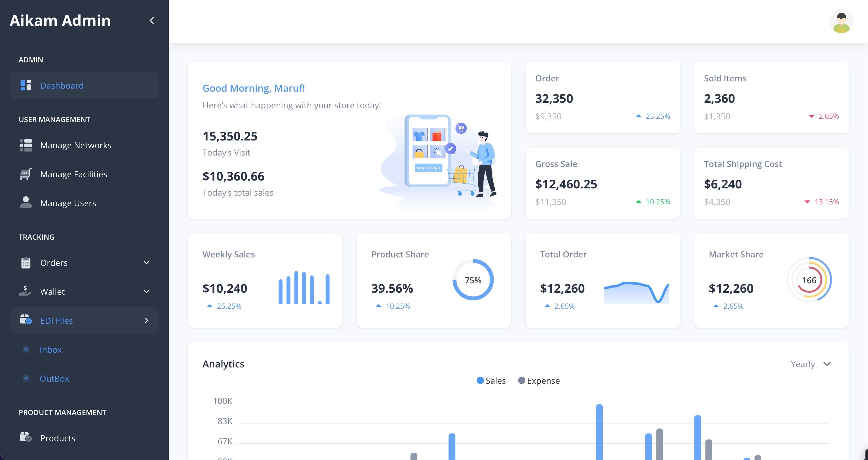Viewport: 868px width, 460px height.
Task: Click the Product Share 39.56% value
Action: click(x=392, y=288)
